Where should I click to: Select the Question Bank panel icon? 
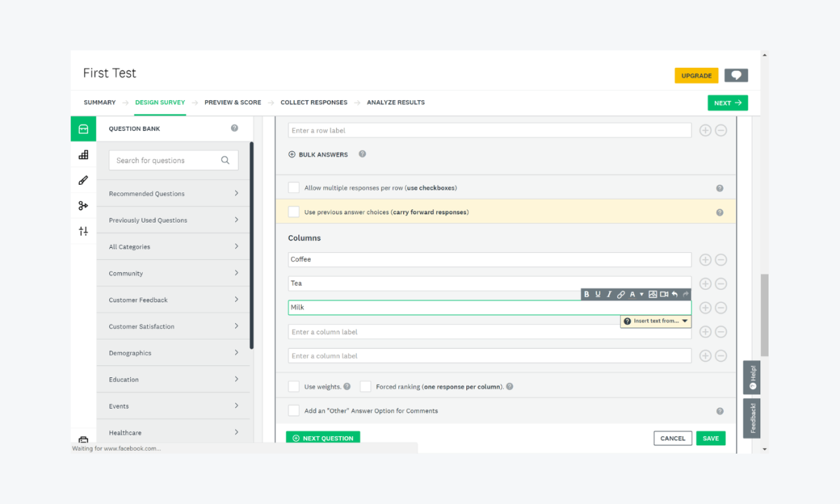83,128
